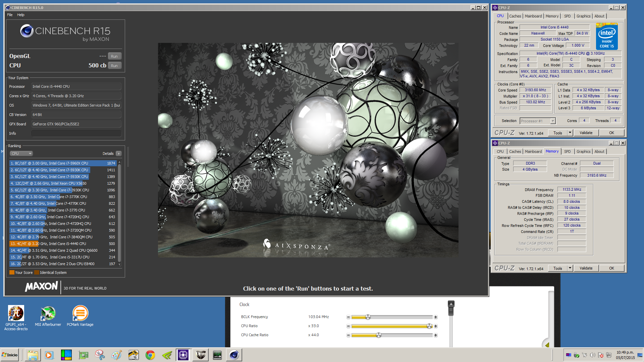
Task: Switch to Cinebench taskbar button
Action: click(x=234, y=355)
